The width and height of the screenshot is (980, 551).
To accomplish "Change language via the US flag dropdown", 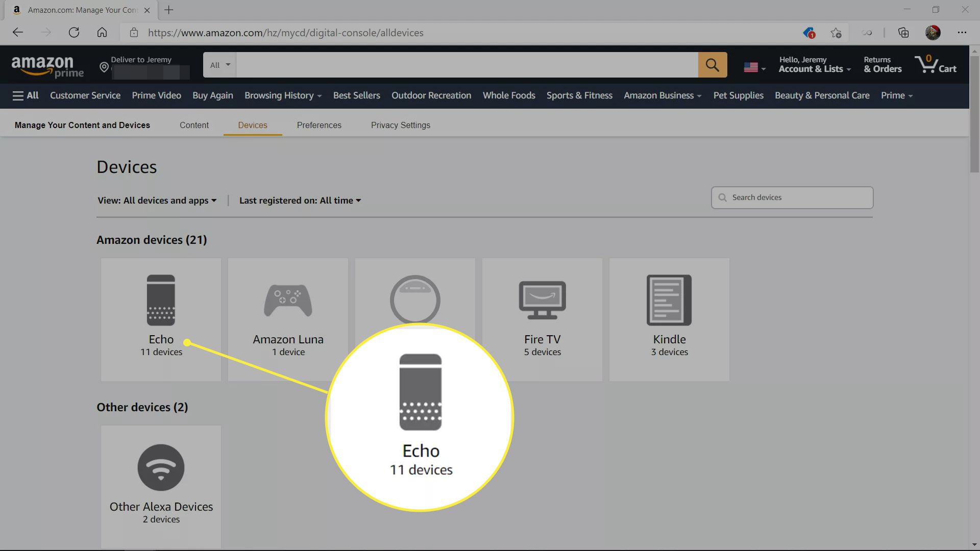I will tap(754, 67).
